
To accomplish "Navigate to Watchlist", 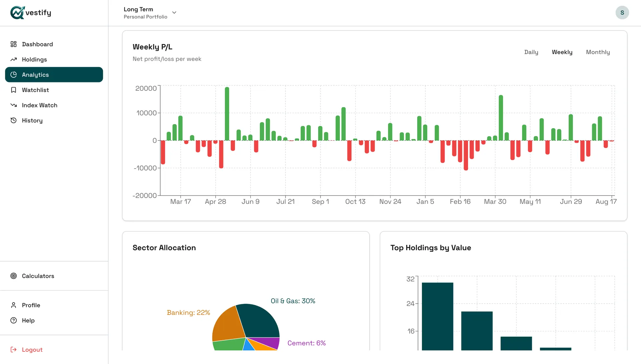I will (x=54, y=90).
